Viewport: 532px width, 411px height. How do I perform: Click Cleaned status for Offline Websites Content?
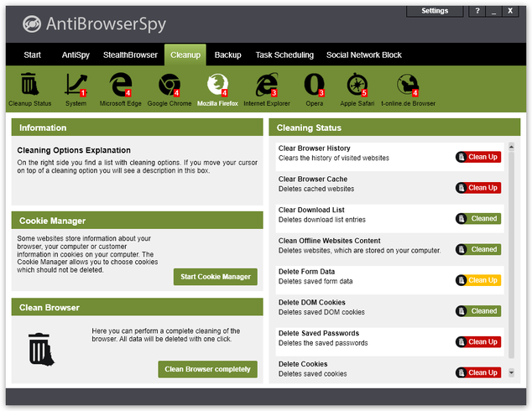pos(478,250)
